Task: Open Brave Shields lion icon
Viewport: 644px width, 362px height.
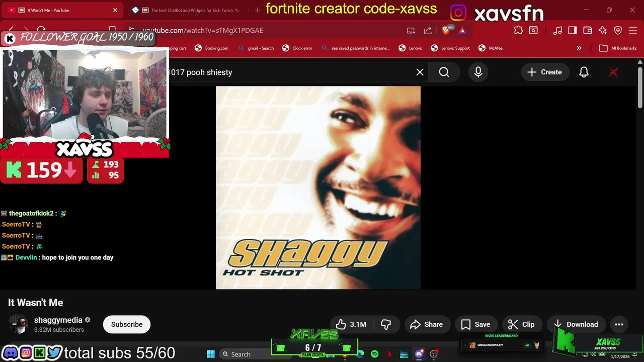Action: [x=446, y=31]
